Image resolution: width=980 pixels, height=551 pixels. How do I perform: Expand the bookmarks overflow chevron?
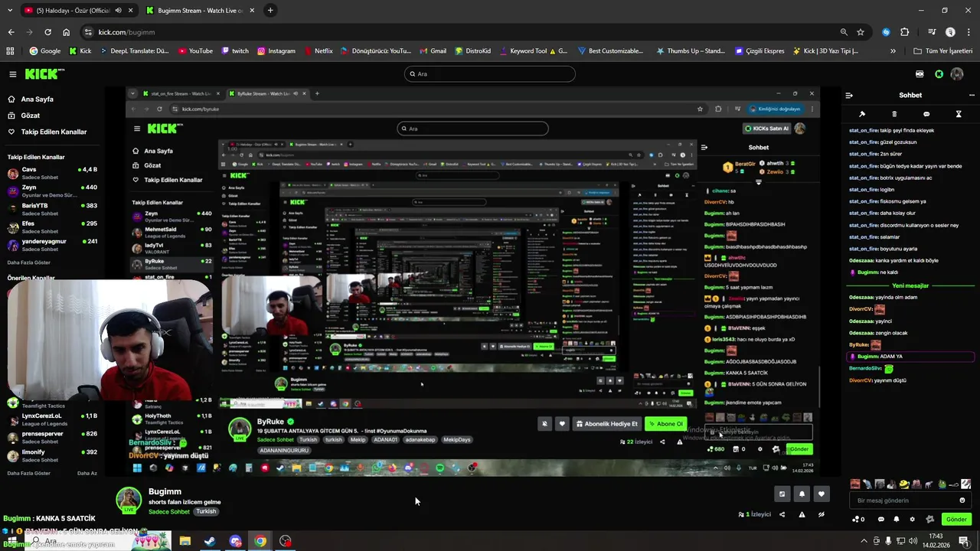tap(893, 51)
